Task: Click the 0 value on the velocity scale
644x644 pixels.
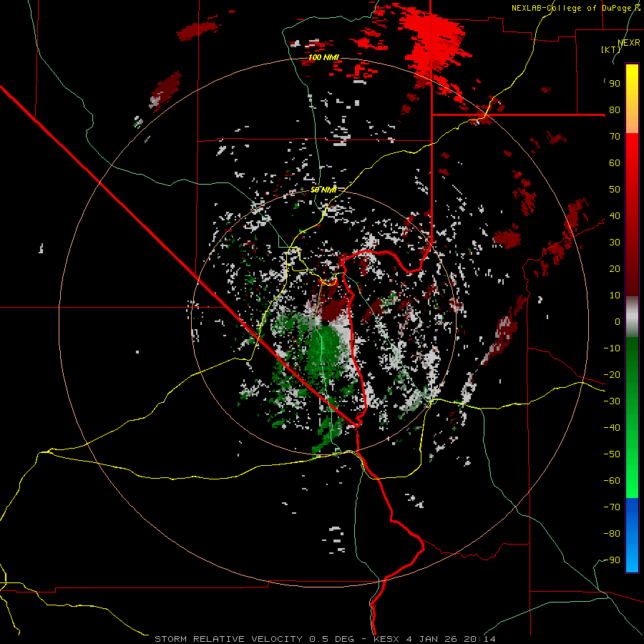Action: click(618, 322)
